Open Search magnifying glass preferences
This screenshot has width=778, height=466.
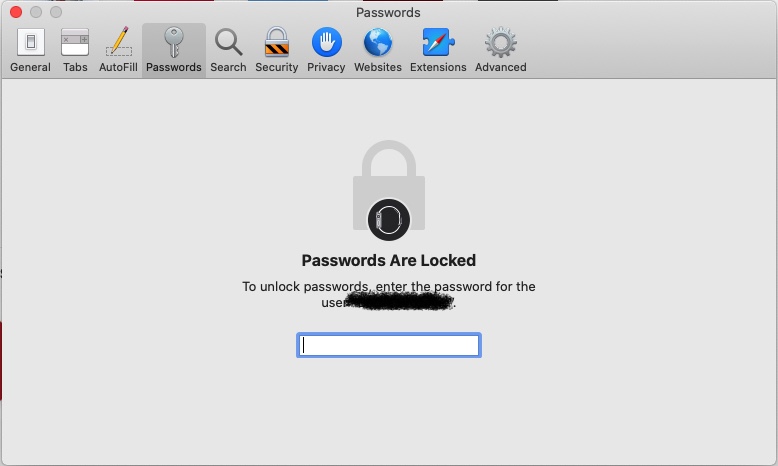click(x=228, y=43)
